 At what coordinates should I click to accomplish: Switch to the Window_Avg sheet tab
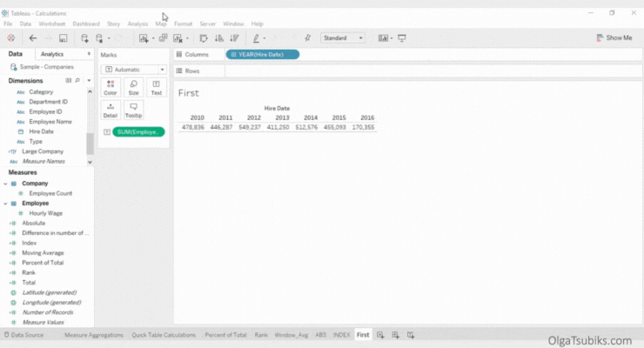pos(292,335)
